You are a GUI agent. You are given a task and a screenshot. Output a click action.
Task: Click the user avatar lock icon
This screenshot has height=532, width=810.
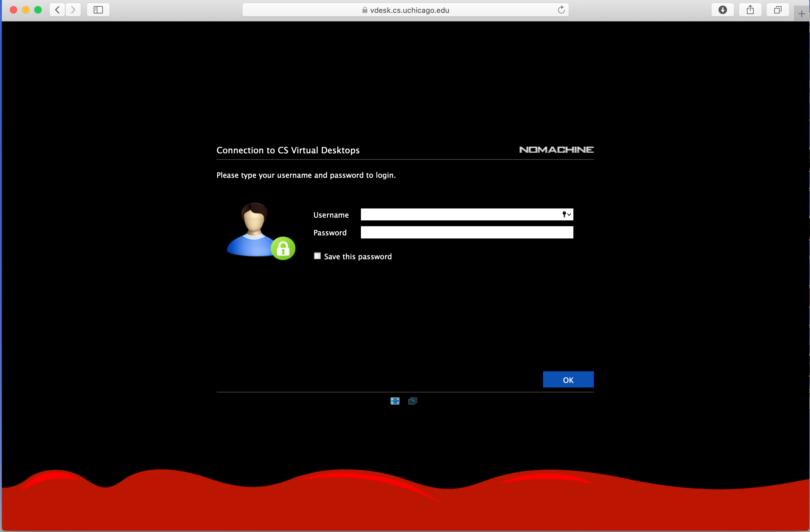coord(283,248)
